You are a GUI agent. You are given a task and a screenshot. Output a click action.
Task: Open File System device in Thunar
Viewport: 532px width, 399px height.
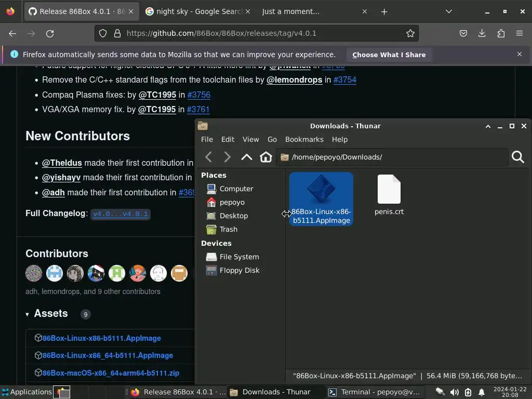233,257
